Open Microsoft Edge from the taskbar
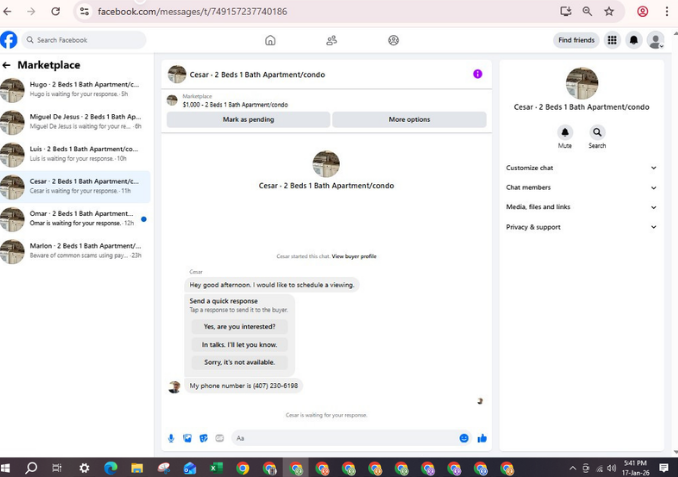The image size is (678, 477). [x=111, y=468]
